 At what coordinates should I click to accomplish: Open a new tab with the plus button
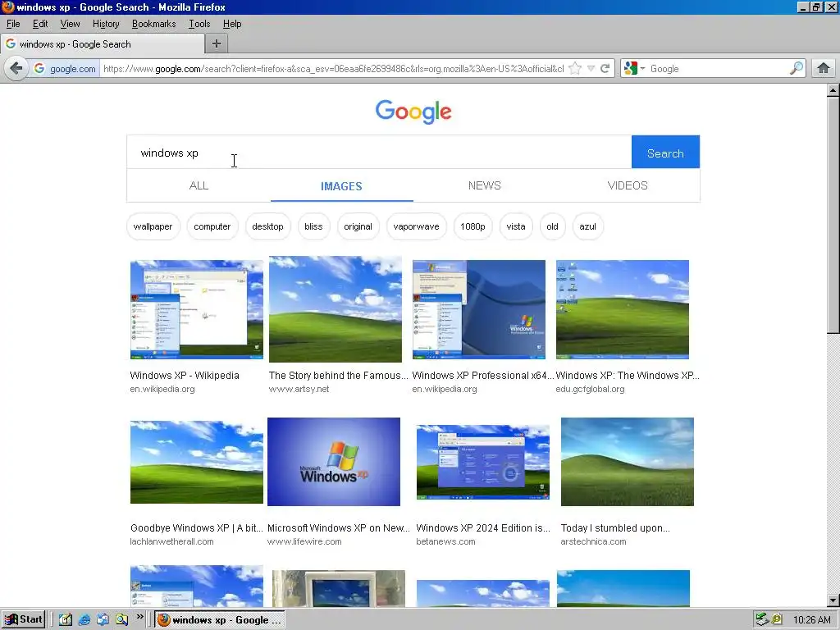[x=217, y=44]
